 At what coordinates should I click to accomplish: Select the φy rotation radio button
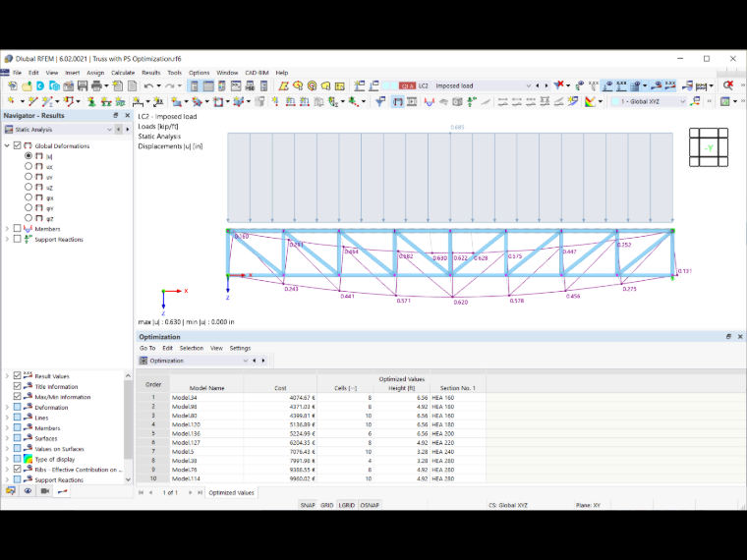click(x=29, y=207)
